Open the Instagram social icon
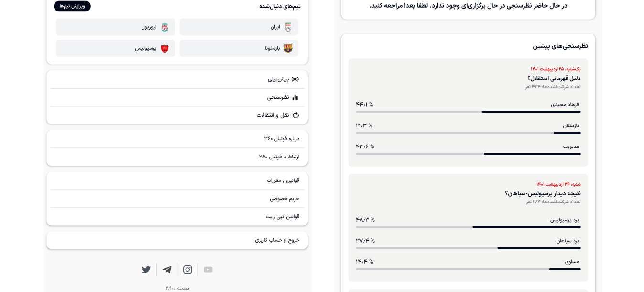The width and height of the screenshot is (644, 292). pyautogui.click(x=187, y=270)
